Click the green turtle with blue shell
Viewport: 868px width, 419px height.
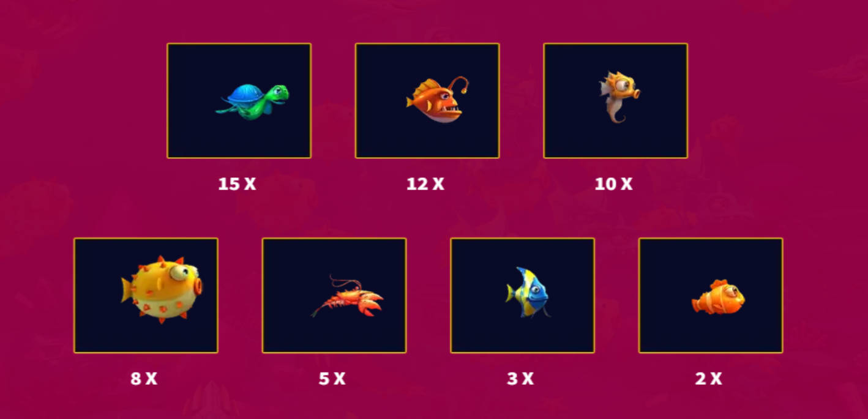(x=252, y=102)
